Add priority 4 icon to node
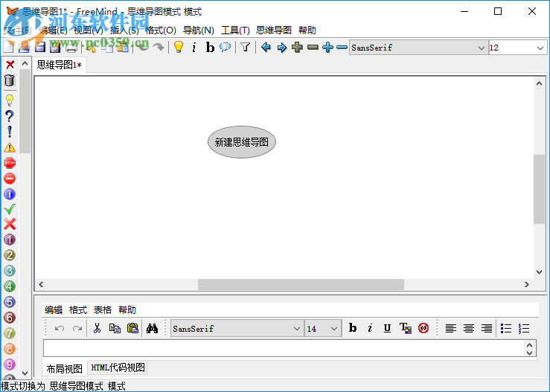The image size is (550, 392). click(x=10, y=286)
